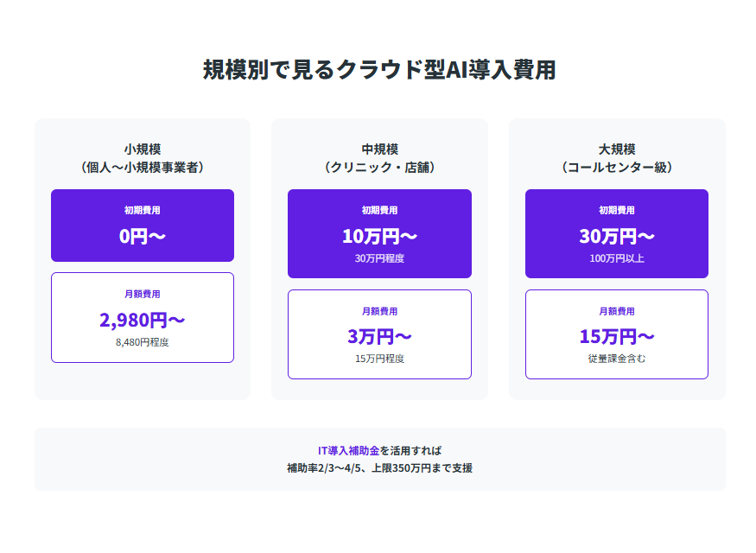The width and height of the screenshot is (756, 553).
Task: Click the 2,980円〜 monthly fee box
Action: pyautogui.click(x=142, y=318)
